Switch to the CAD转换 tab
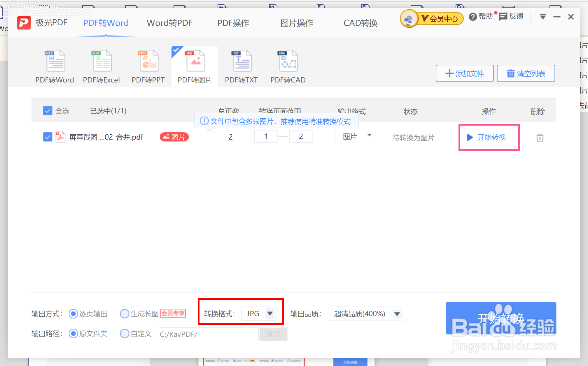This screenshot has width=588, height=366. (360, 23)
